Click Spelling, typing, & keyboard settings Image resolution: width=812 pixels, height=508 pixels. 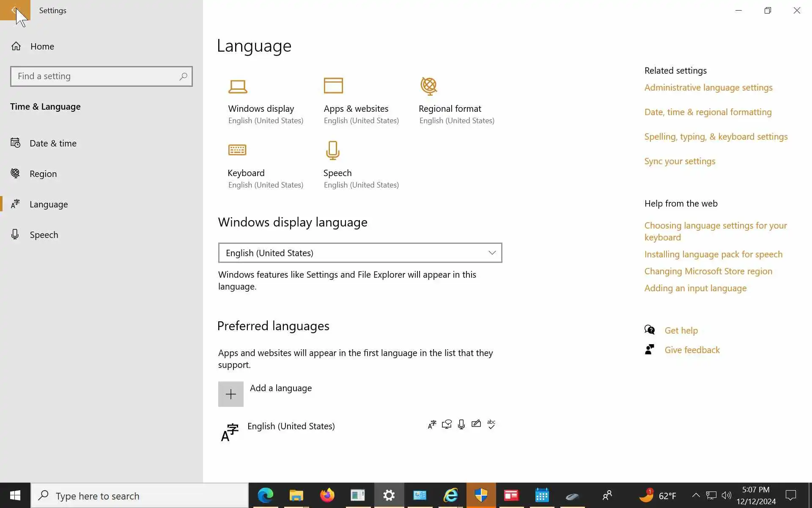pos(716,137)
